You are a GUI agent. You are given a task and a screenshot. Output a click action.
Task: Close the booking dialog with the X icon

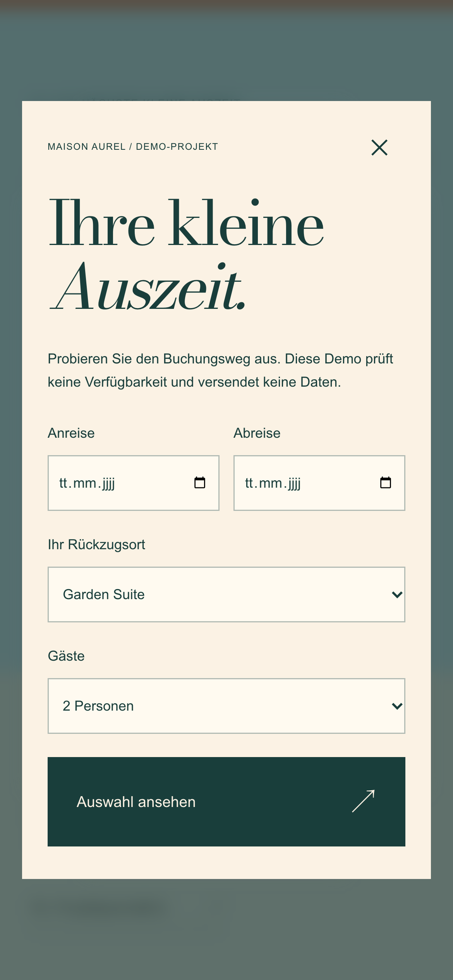(379, 147)
